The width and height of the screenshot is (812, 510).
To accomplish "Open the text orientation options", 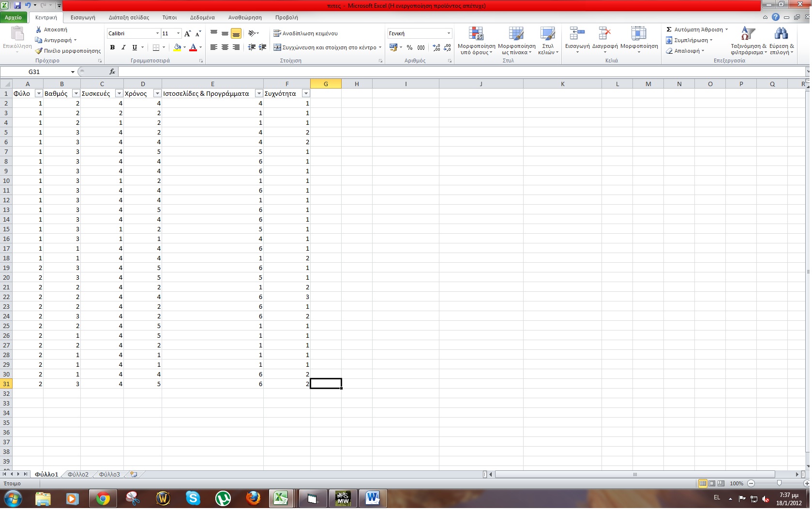I will click(x=253, y=33).
